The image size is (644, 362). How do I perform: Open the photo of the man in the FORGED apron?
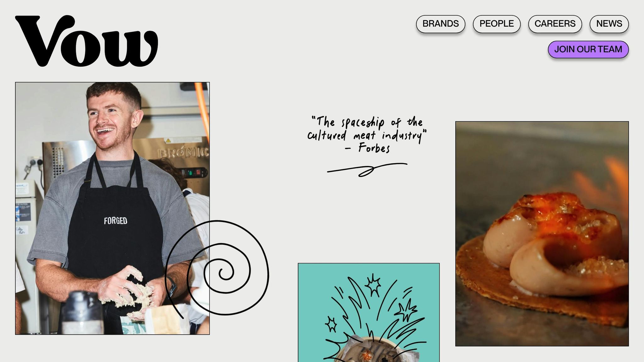click(112, 208)
